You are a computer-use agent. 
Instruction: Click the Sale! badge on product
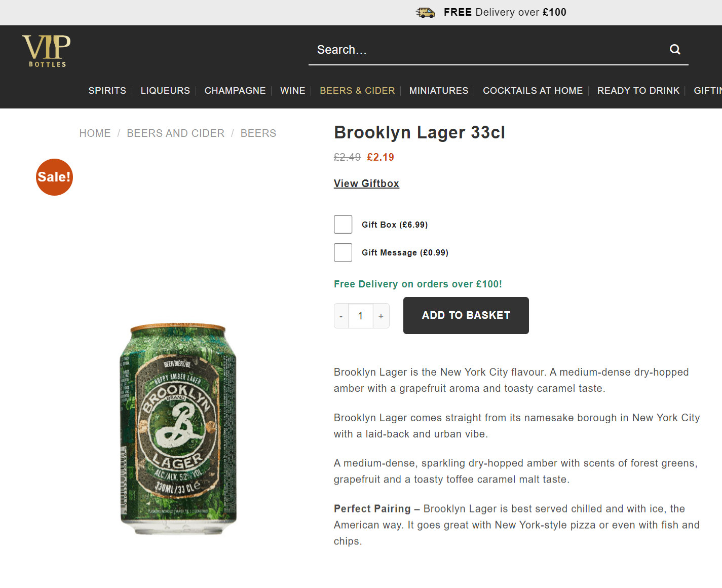(54, 177)
